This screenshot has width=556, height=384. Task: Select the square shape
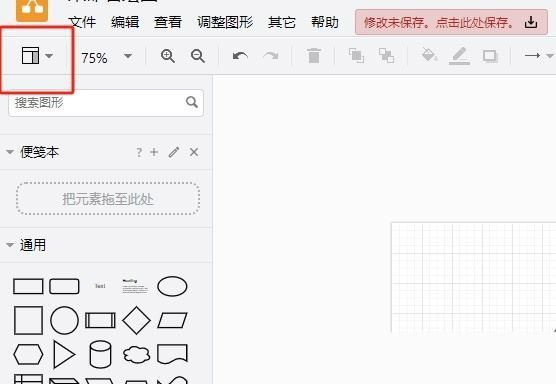[x=28, y=321]
